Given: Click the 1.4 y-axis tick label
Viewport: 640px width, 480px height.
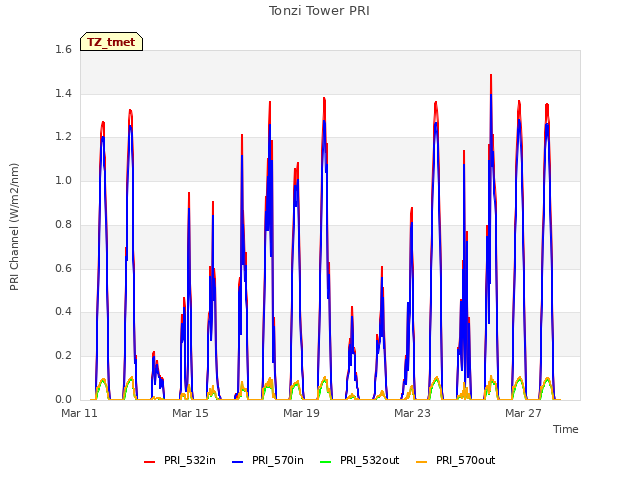Looking at the screenshot, I should click(64, 93).
